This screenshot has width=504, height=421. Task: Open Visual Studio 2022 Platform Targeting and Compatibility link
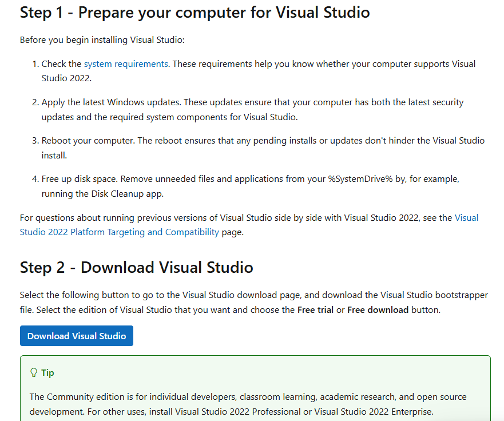119,232
